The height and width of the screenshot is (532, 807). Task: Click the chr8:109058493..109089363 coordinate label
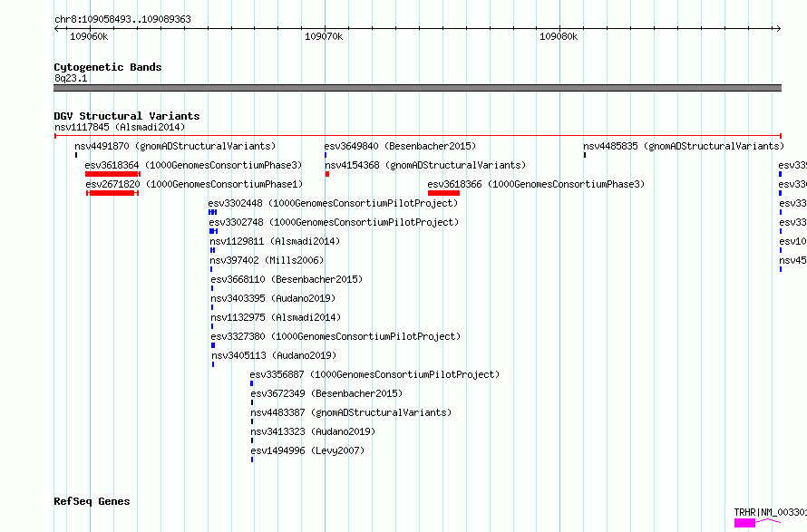pyautogui.click(x=122, y=19)
